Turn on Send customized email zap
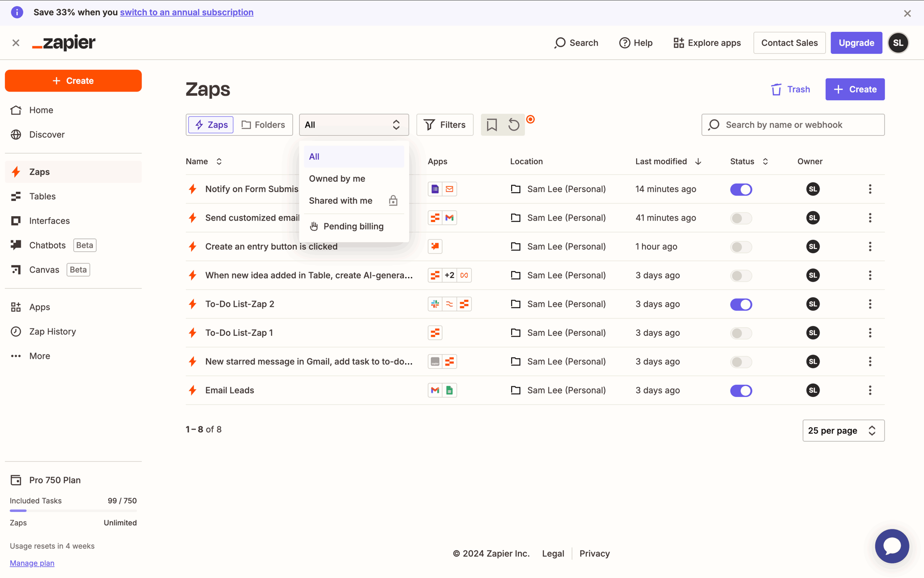Viewport: 924px width, 578px height. pyautogui.click(x=741, y=218)
